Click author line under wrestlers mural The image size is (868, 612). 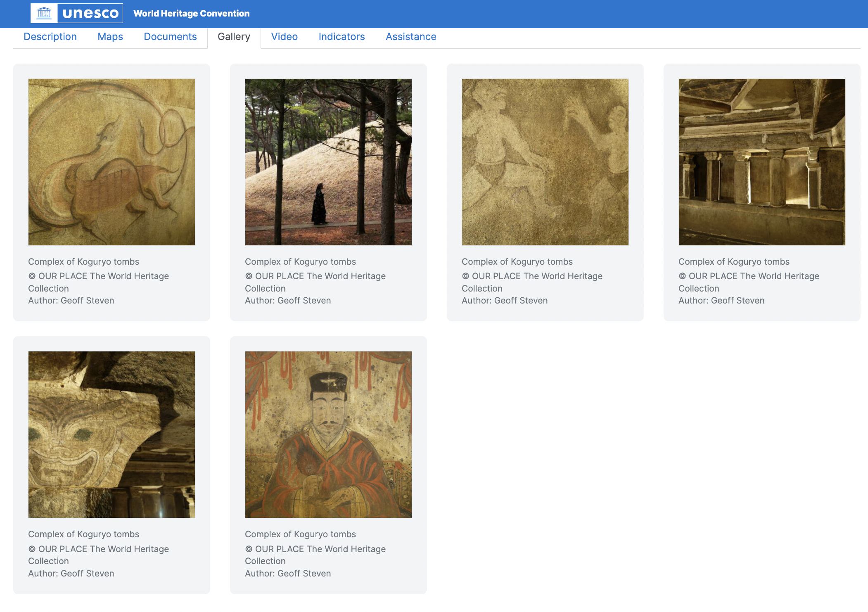tap(505, 301)
